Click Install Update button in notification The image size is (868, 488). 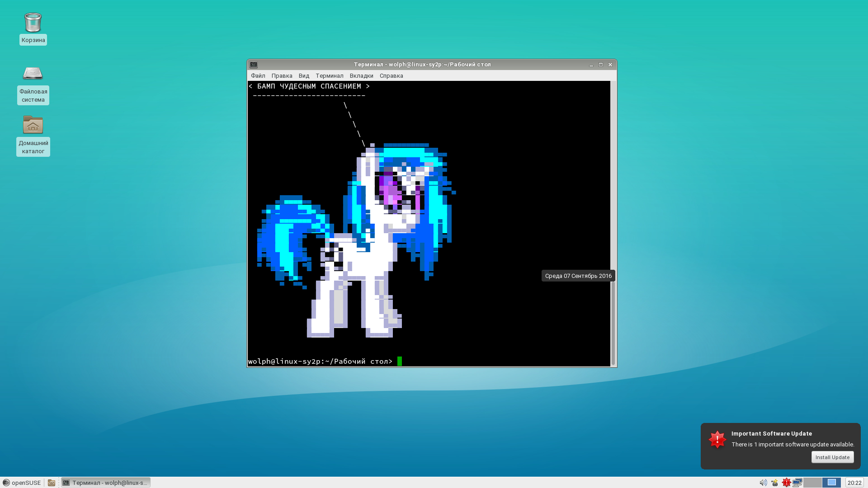click(833, 457)
